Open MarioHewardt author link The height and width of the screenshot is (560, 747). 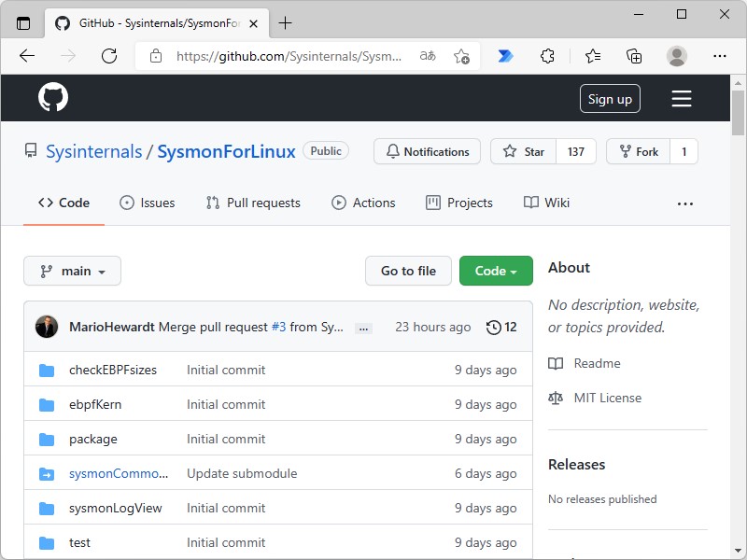tap(112, 328)
